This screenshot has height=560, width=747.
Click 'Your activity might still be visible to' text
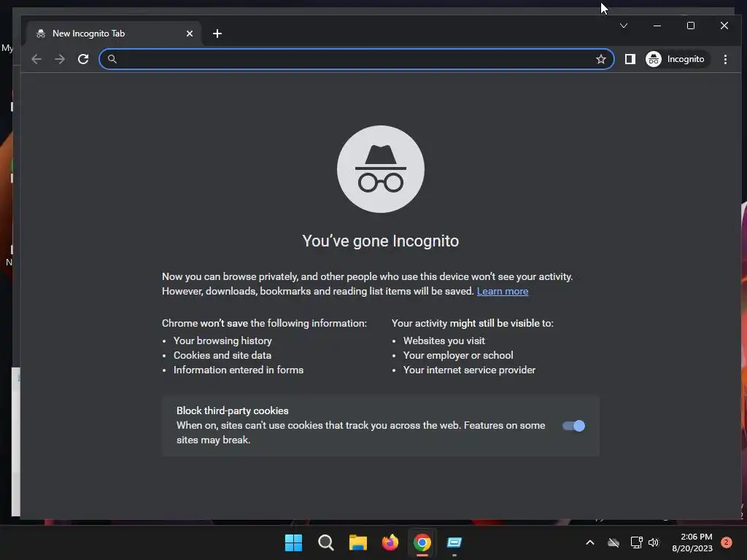(473, 323)
